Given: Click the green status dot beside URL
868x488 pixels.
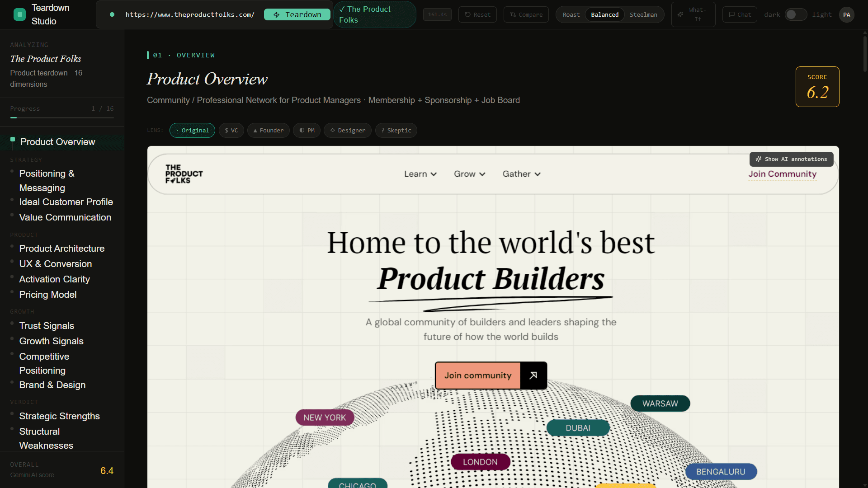Looking at the screenshot, I should tap(112, 14).
